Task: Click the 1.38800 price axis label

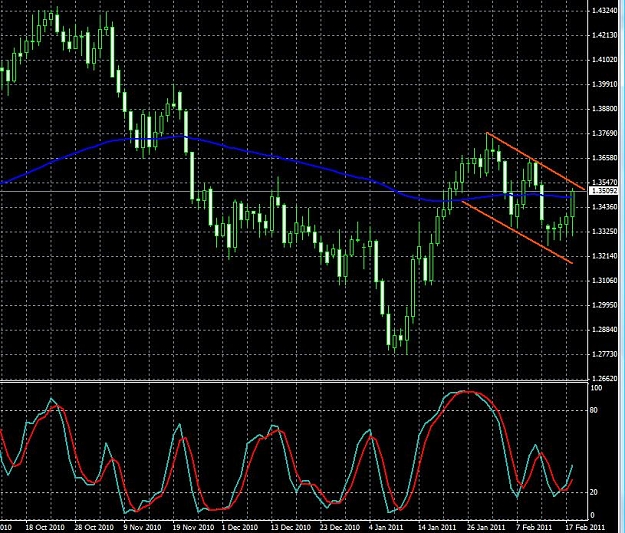Action: (605, 108)
